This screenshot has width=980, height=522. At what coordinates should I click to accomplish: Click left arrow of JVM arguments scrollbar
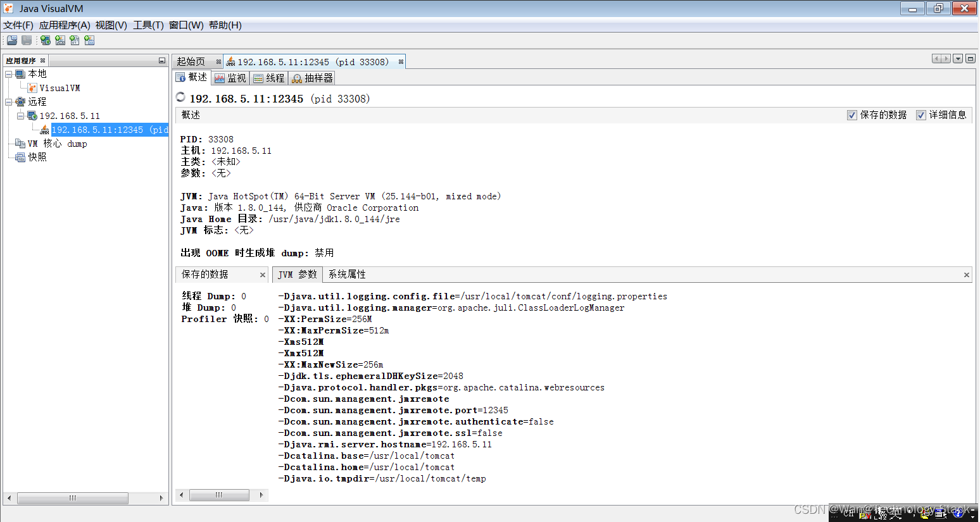point(181,495)
